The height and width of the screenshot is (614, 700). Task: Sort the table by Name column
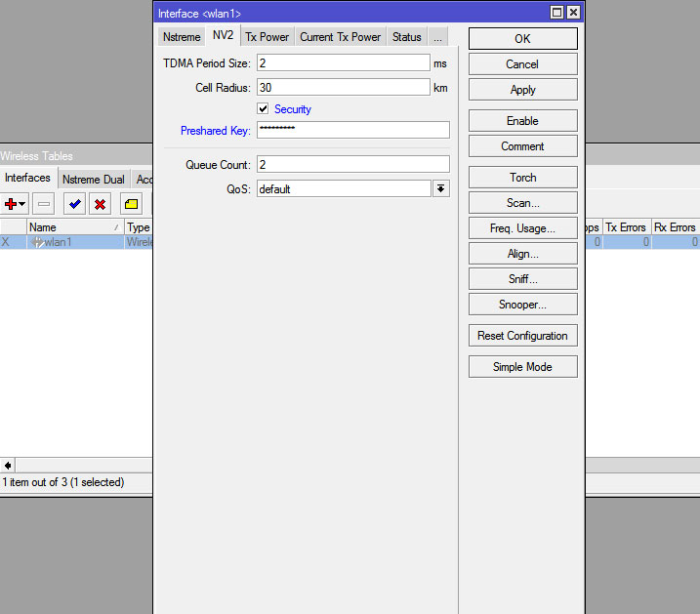pos(73,227)
